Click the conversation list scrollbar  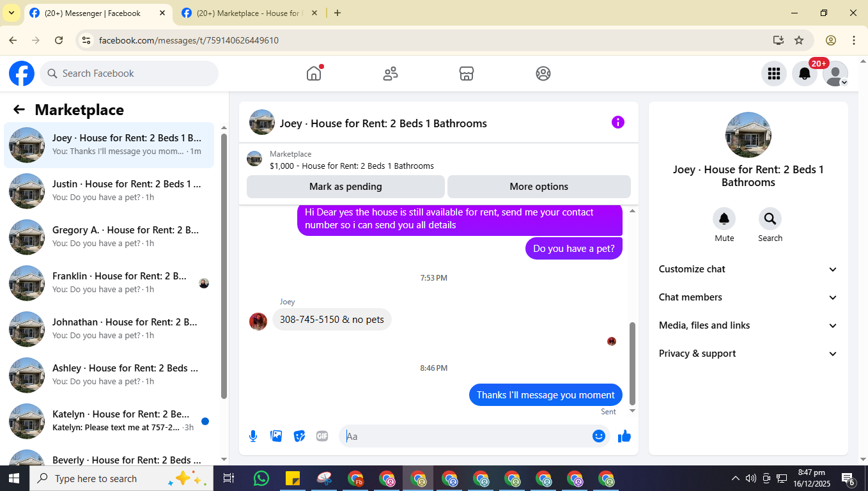pyautogui.click(x=224, y=267)
